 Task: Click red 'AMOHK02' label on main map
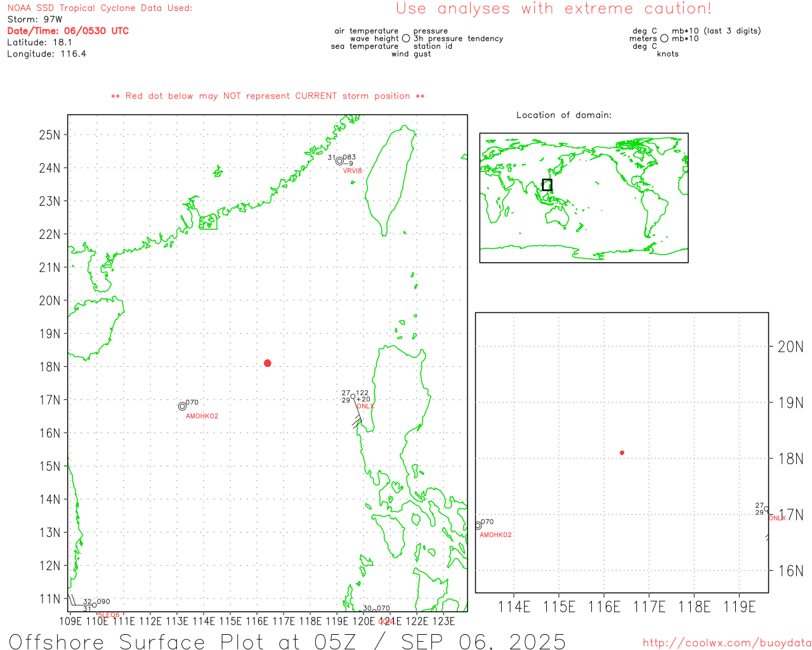[202, 416]
